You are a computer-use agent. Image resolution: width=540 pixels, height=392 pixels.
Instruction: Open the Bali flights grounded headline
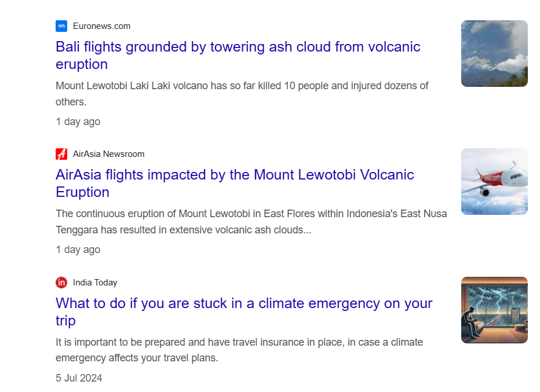(x=238, y=47)
